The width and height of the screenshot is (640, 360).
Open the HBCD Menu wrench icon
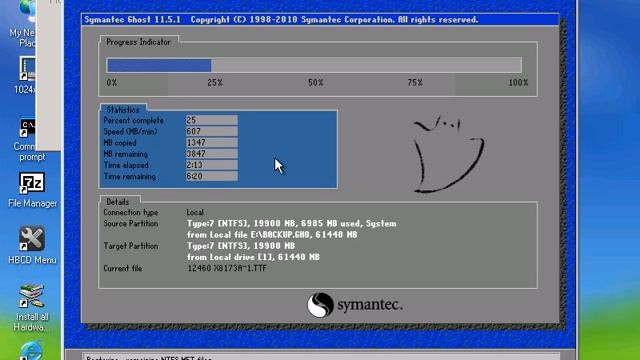pos(32,238)
